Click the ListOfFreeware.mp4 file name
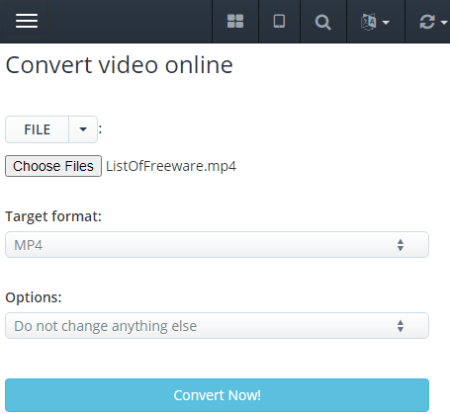This screenshot has width=450, height=414. pos(171,166)
